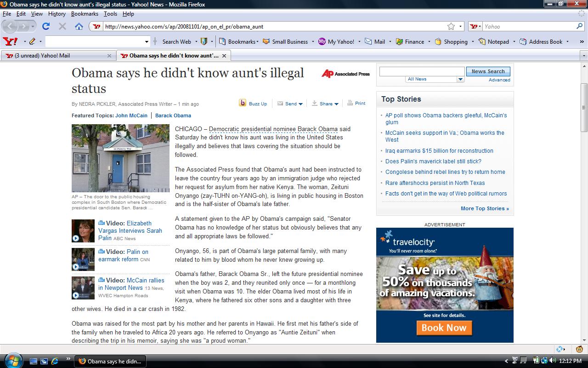Click the Book Now ad button

click(444, 328)
